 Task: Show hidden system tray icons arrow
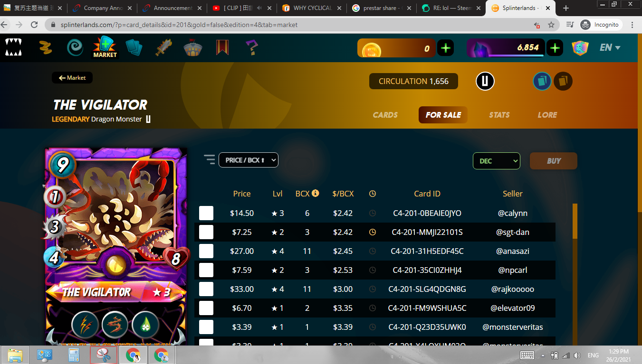(x=543, y=355)
